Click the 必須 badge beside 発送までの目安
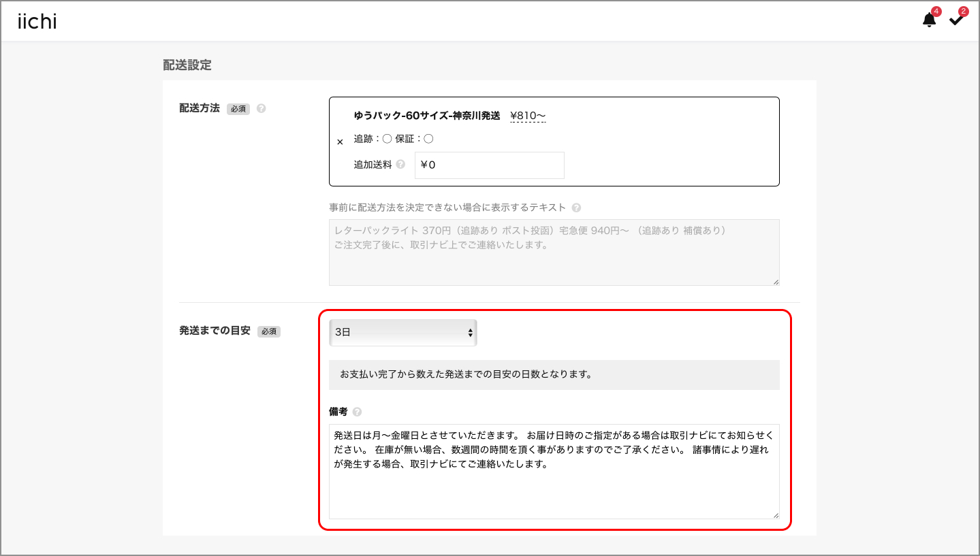The height and width of the screenshot is (556, 980). pyautogui.click(x=269, y=331)
